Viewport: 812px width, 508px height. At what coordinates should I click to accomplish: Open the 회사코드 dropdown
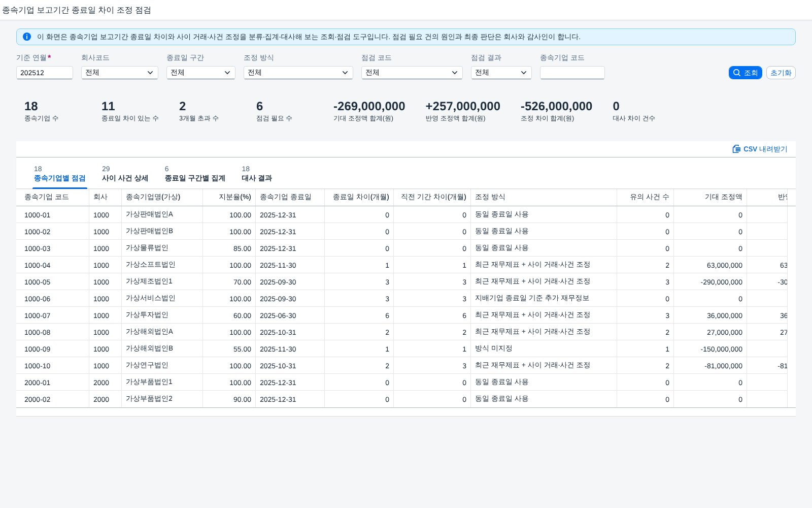click(120, 73)
